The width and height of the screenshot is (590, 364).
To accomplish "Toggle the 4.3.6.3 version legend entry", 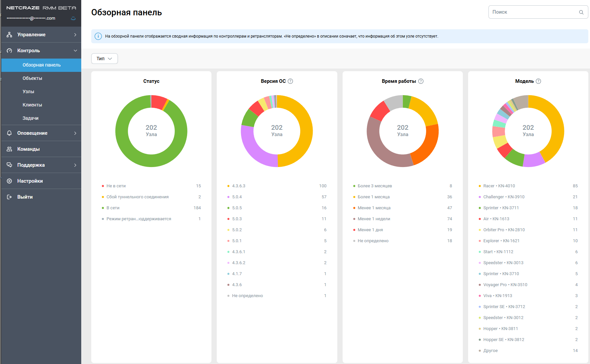I will click(238, 186).
